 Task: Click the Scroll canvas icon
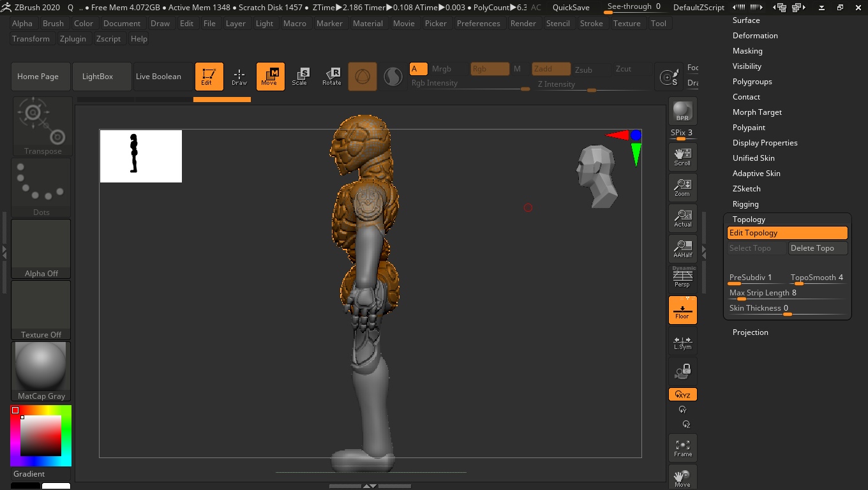(x=682, y=157)
